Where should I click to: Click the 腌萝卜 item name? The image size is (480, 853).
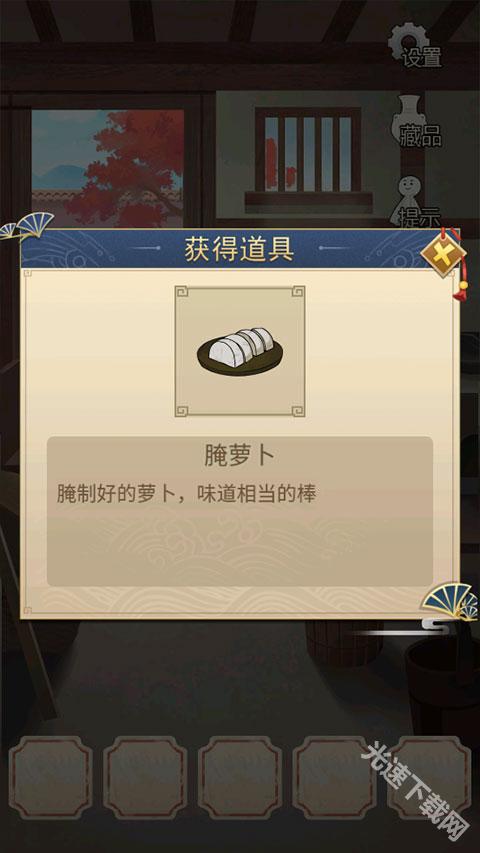pyautogui.click(x=239, y=457)
